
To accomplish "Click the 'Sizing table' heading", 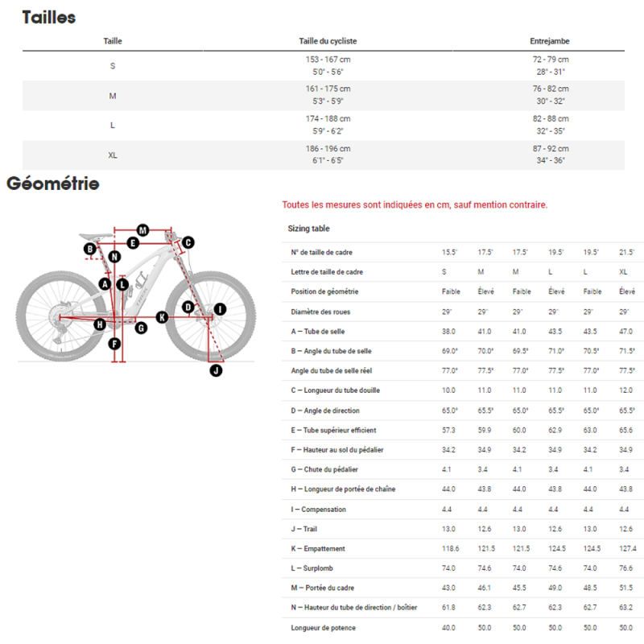I will coord(308,229).
